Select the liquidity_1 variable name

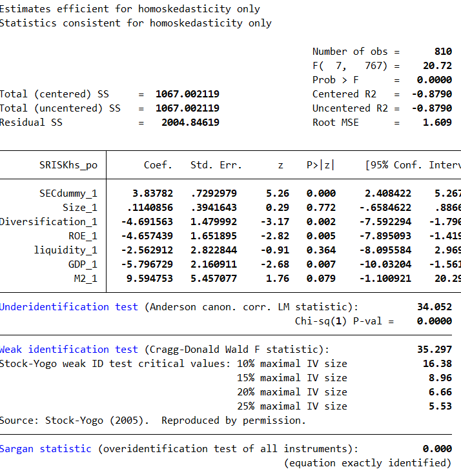66,250
